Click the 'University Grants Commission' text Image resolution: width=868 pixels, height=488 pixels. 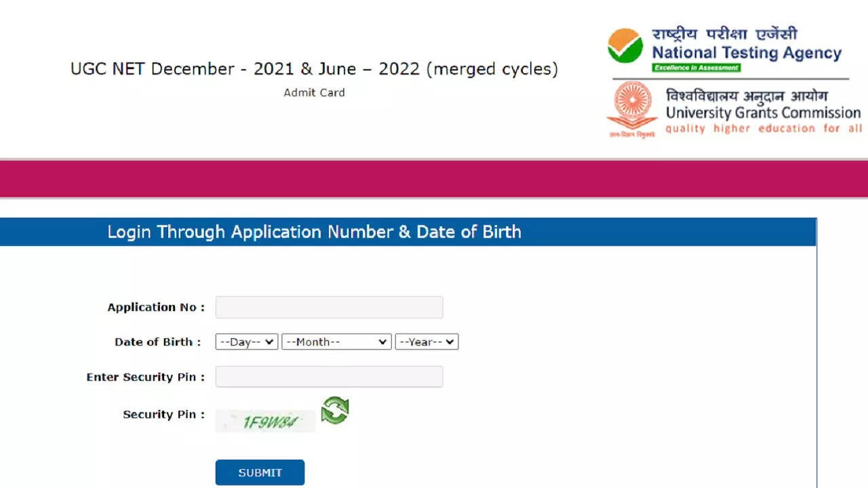(763, 113)
